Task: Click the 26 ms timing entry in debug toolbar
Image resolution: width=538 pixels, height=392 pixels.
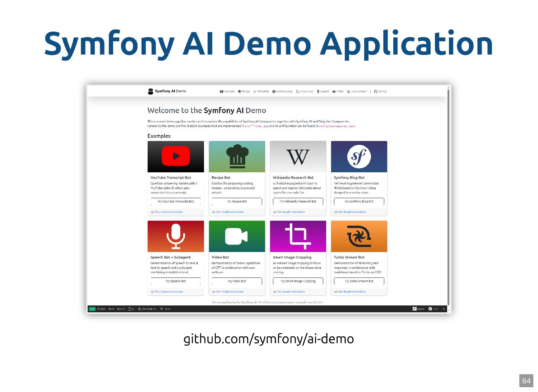Action: pos(111,309)
